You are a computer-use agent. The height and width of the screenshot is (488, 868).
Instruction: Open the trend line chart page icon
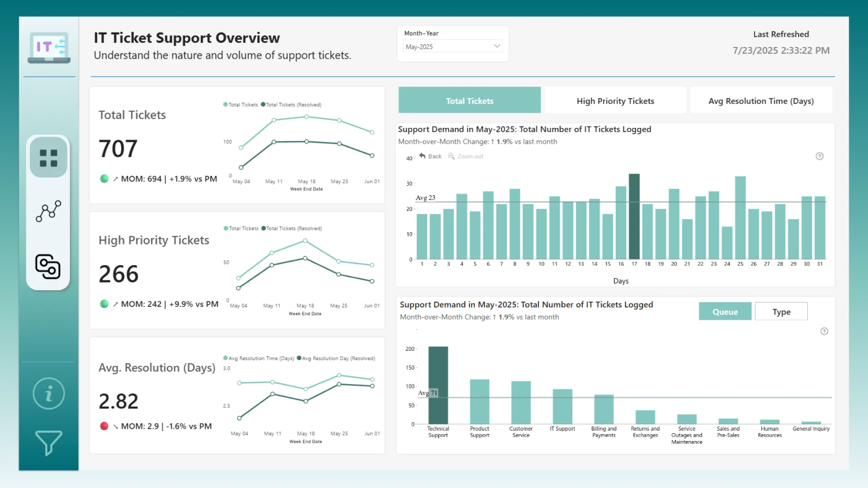pos(48,211)
